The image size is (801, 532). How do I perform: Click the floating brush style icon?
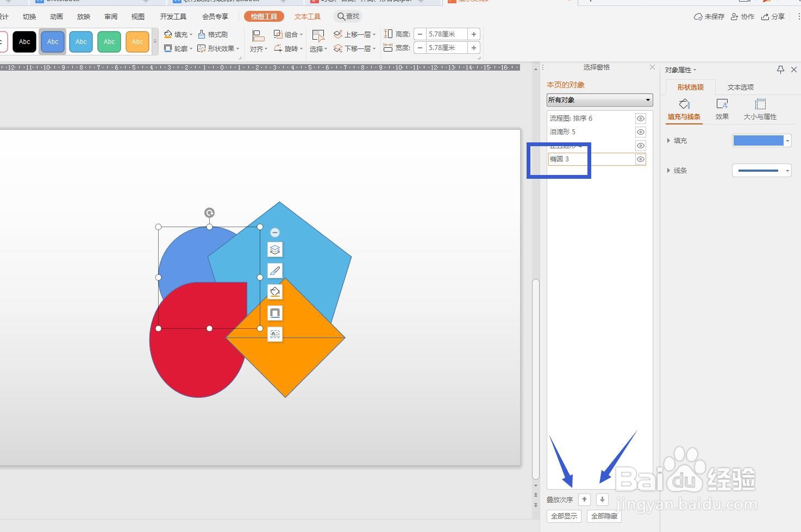coord(275,271)
